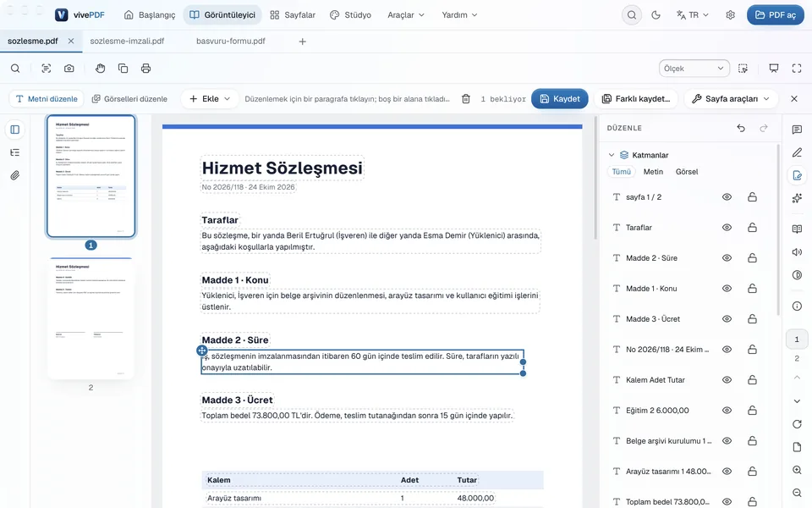Open the Araçlar menu
The image size is (812, 508).
click(x=406, y=15)
